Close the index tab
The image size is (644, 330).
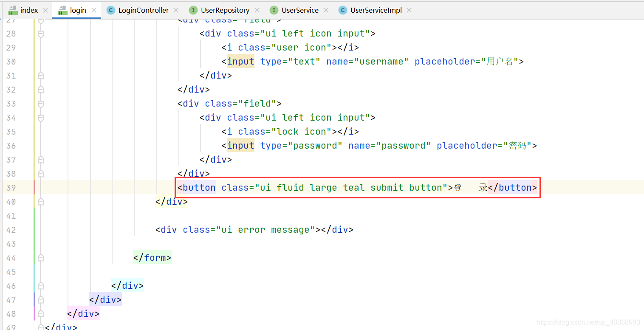(x=45, y=10)
